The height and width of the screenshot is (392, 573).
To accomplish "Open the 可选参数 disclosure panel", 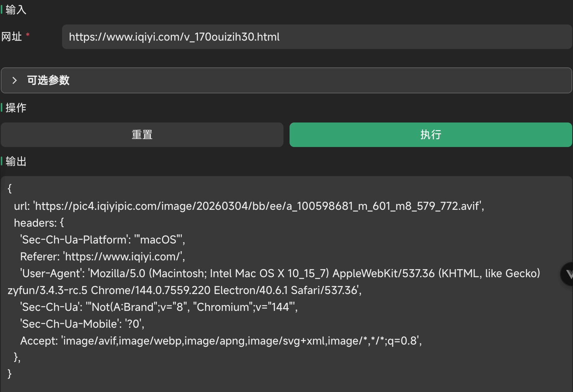I will pos(48,80).
